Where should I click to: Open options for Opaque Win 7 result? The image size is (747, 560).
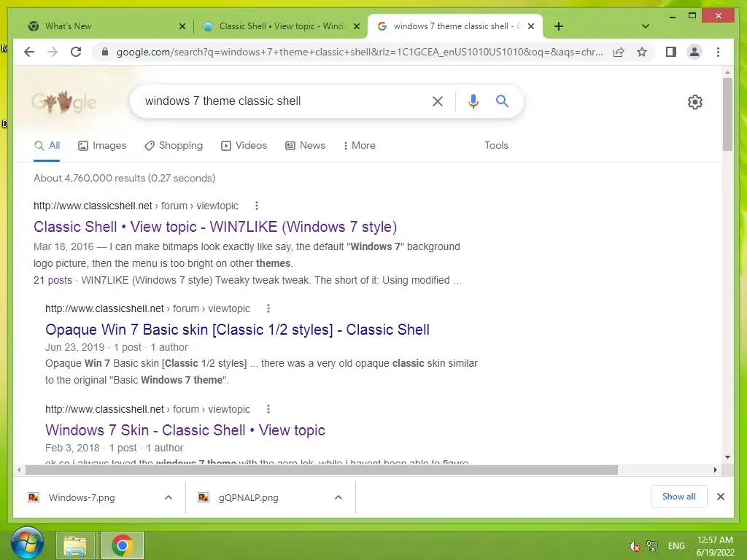268,308
